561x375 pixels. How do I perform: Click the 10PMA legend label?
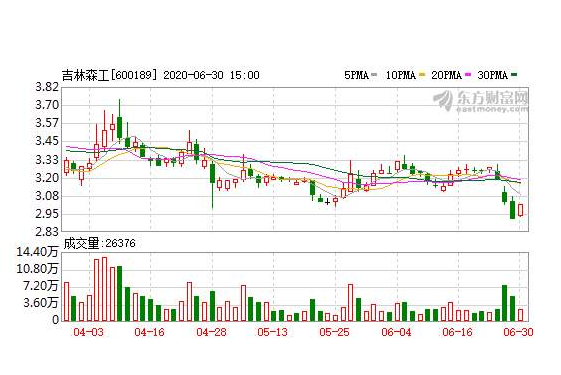(400, 75)
